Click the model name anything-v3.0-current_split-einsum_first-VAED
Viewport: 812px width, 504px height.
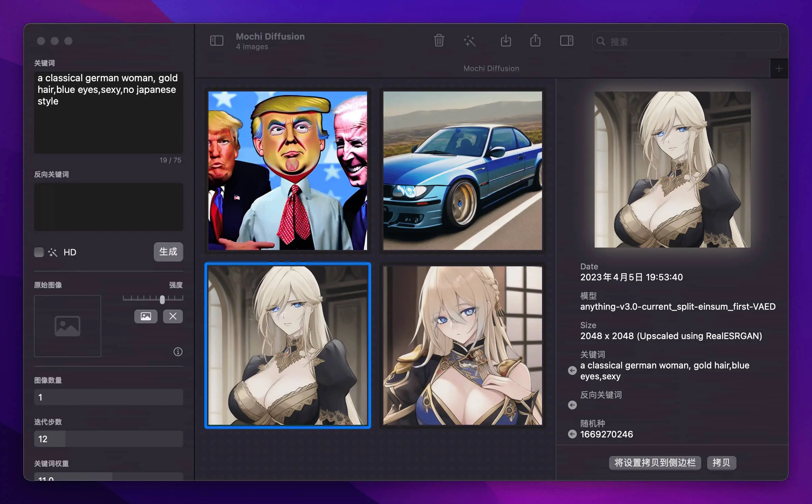click(x=678, y=307)
